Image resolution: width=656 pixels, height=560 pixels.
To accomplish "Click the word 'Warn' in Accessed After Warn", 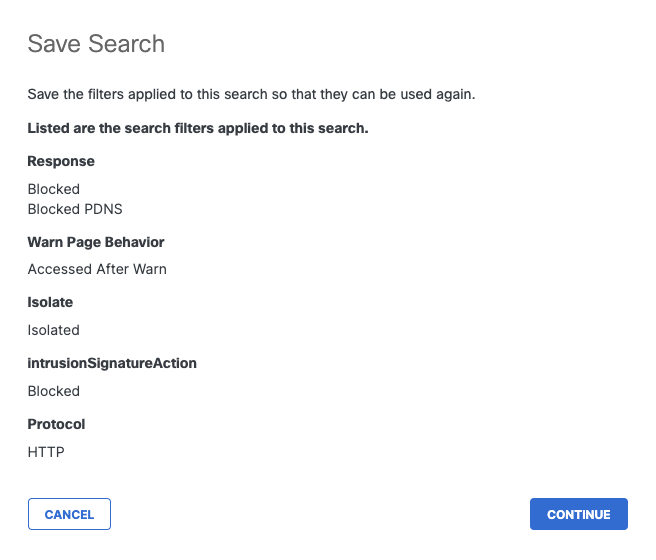I will pyautogui.click(x=150, y=269).
